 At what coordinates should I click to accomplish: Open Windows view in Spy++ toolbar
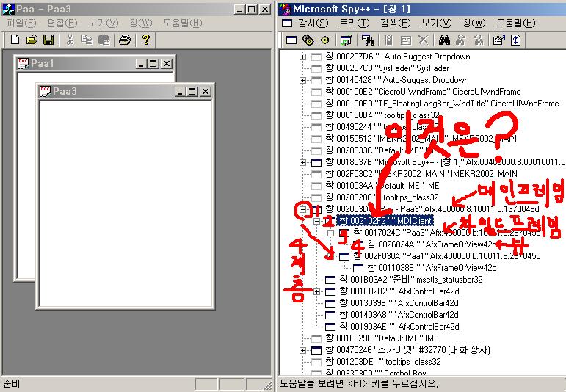point(291,40)
